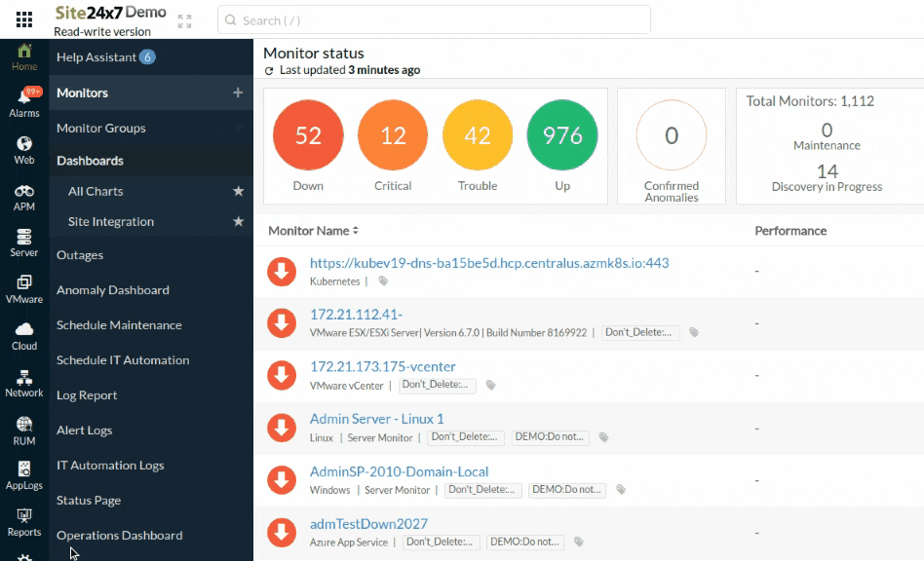The height and width of the screenshot is (561, 924).
Task: Click tag icon on Admin Server - Linux 1 row
Action: click(x=603, y=437)
